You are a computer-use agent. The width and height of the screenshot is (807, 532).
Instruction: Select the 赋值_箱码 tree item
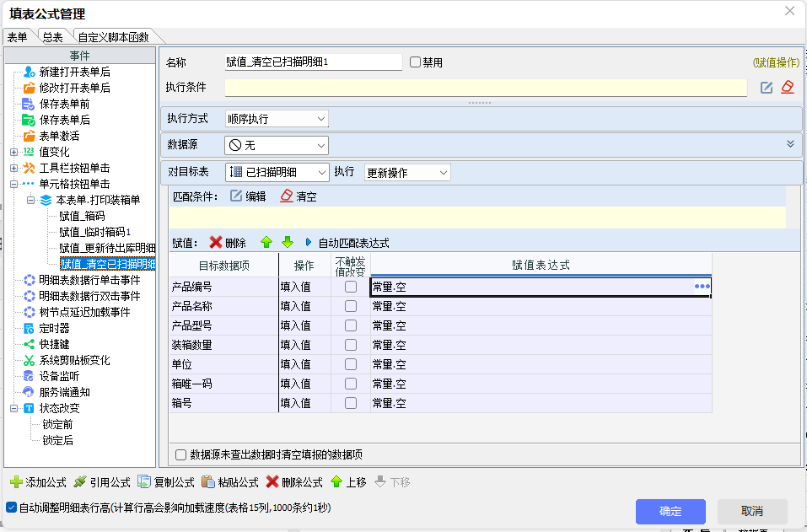pos(82,216)
